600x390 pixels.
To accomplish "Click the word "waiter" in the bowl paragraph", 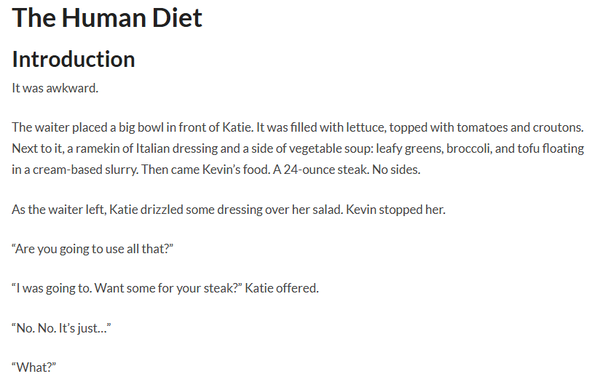I will coord(52,127).
